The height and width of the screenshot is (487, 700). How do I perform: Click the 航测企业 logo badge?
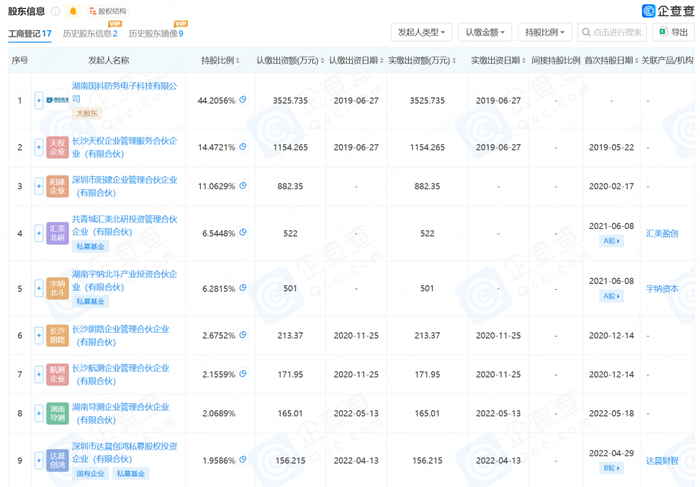58,375
